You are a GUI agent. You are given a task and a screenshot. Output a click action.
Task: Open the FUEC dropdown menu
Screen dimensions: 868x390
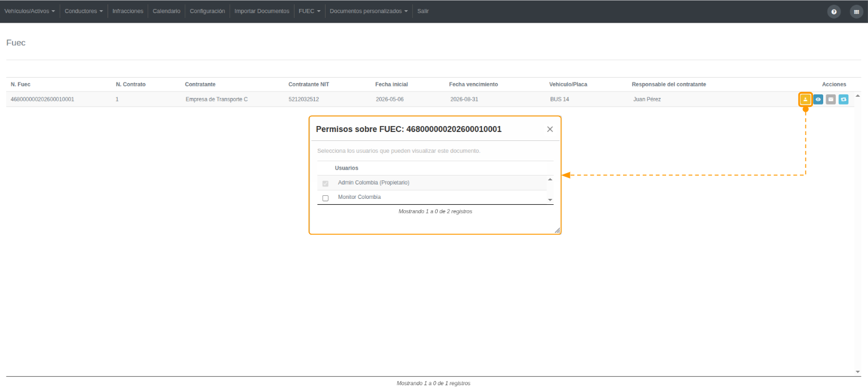pos(309,11)
